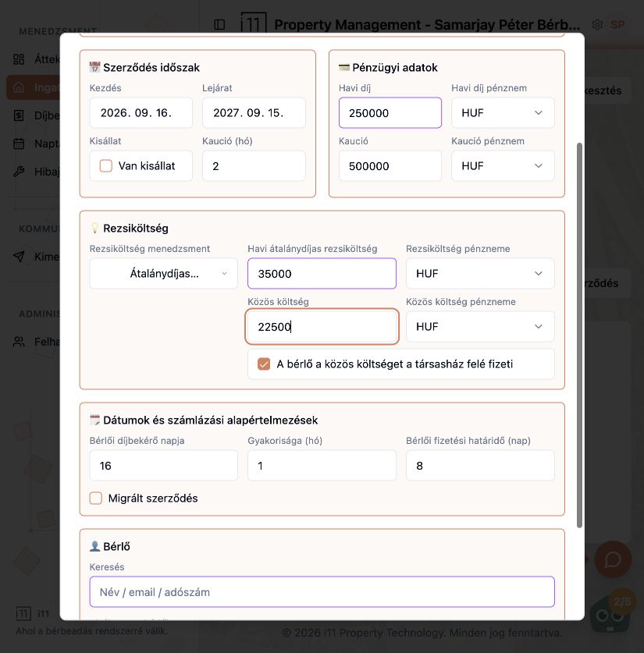Click the Havi díj amount field

[390, 113]
